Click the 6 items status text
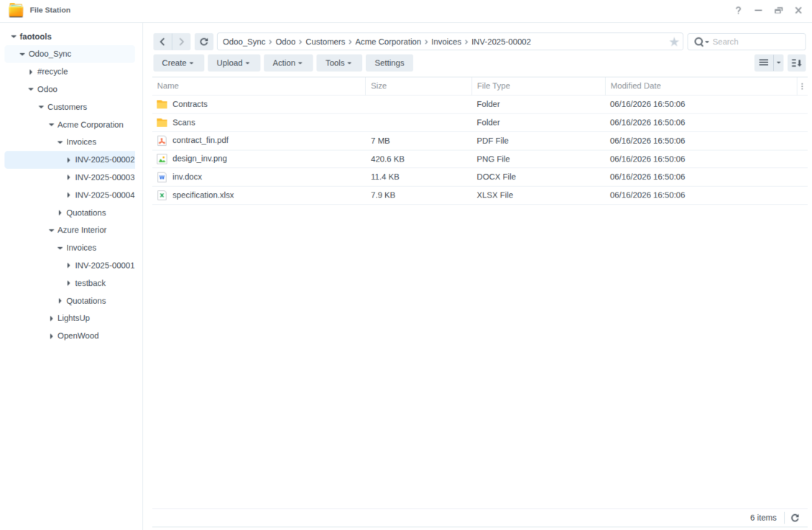Image resolution: width=812 pixels, height=530 pixels. [763, 518]
